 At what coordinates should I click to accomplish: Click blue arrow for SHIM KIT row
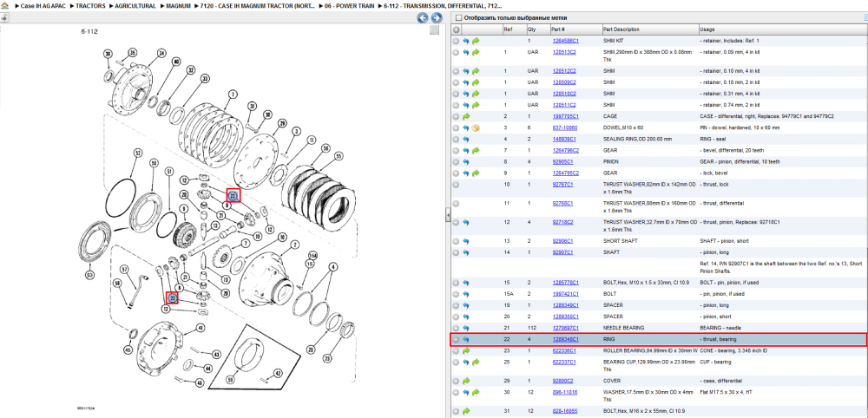(x=466, y=41)
